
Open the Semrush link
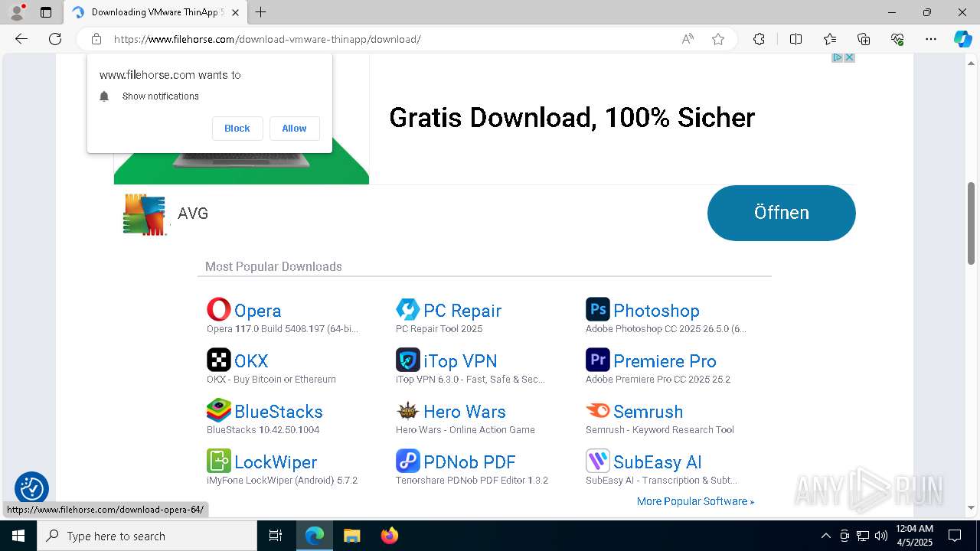tap(648, 412)
